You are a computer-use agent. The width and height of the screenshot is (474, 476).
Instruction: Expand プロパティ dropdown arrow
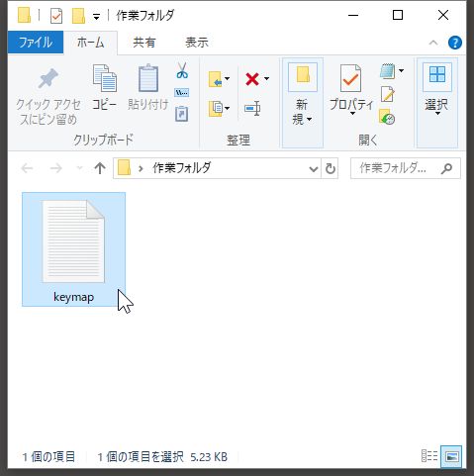point(352,114)
